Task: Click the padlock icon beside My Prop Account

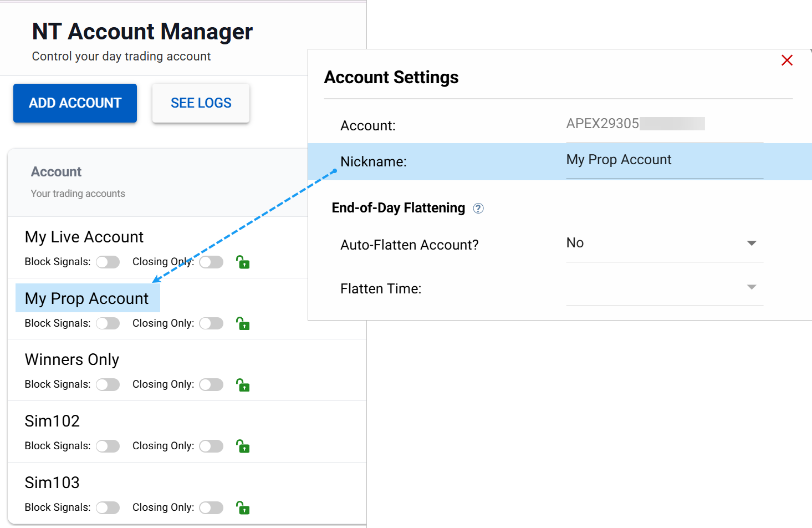Action: point(243,323)
